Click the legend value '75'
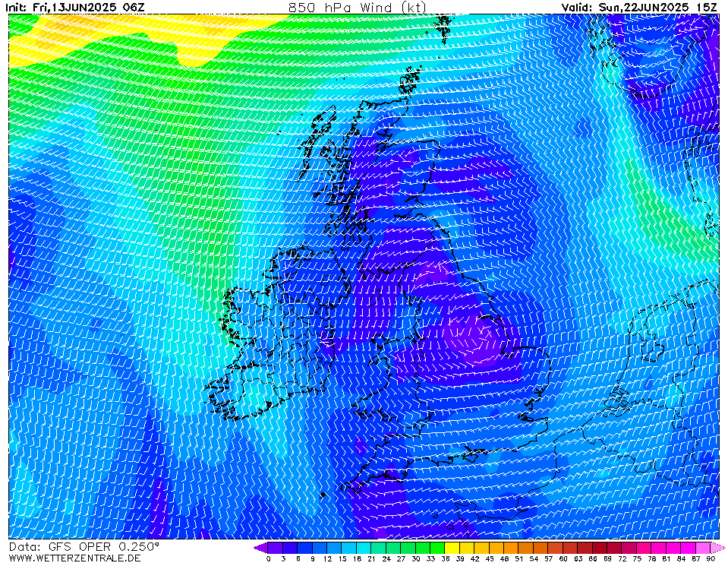728x563 pixels. (637, 558)
